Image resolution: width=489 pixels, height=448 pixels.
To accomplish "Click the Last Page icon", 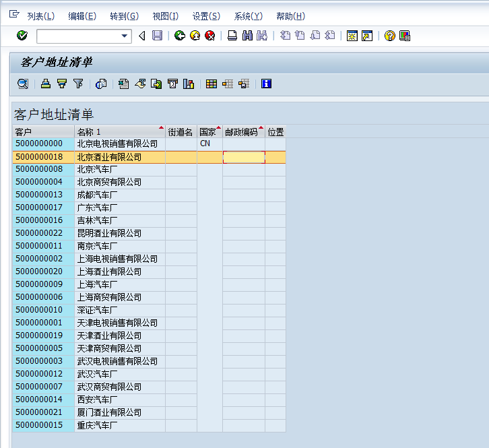I will [330, 36].
